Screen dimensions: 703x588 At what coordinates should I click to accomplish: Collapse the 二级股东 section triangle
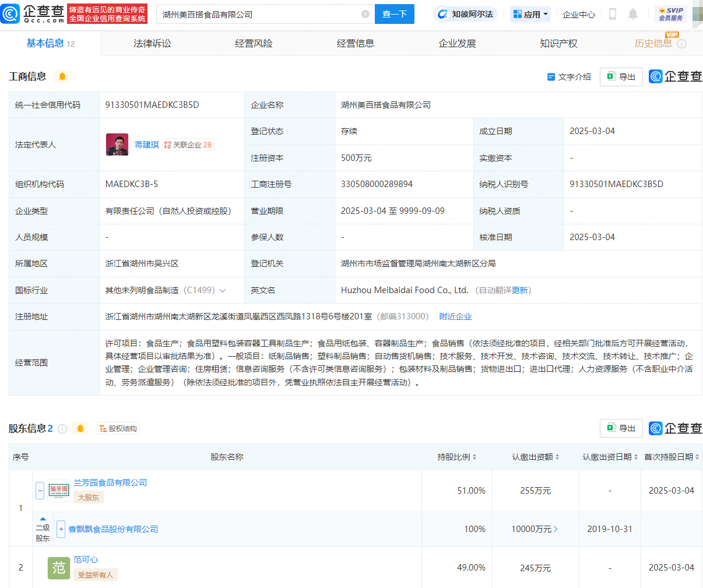click(x=43, y=519)
